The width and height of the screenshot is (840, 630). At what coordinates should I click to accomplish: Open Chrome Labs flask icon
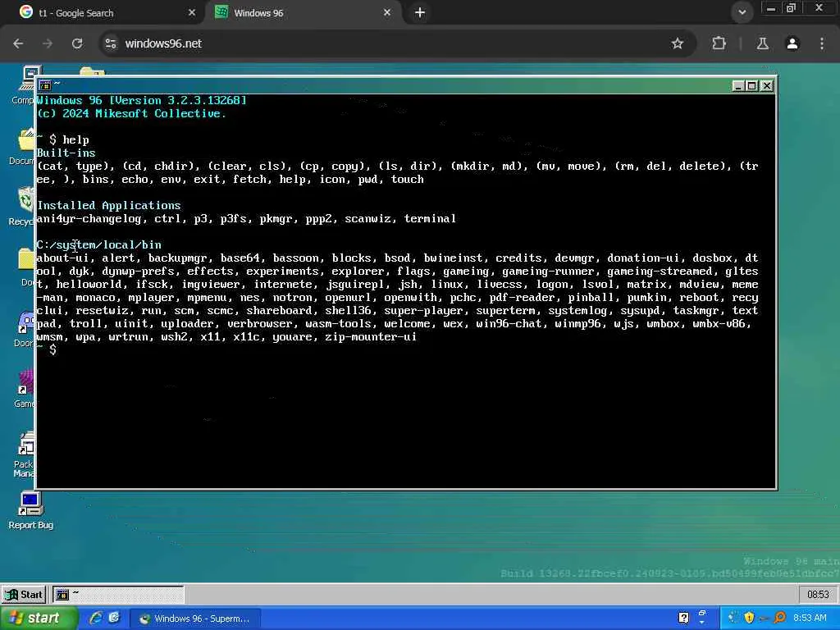pos(762,43)
